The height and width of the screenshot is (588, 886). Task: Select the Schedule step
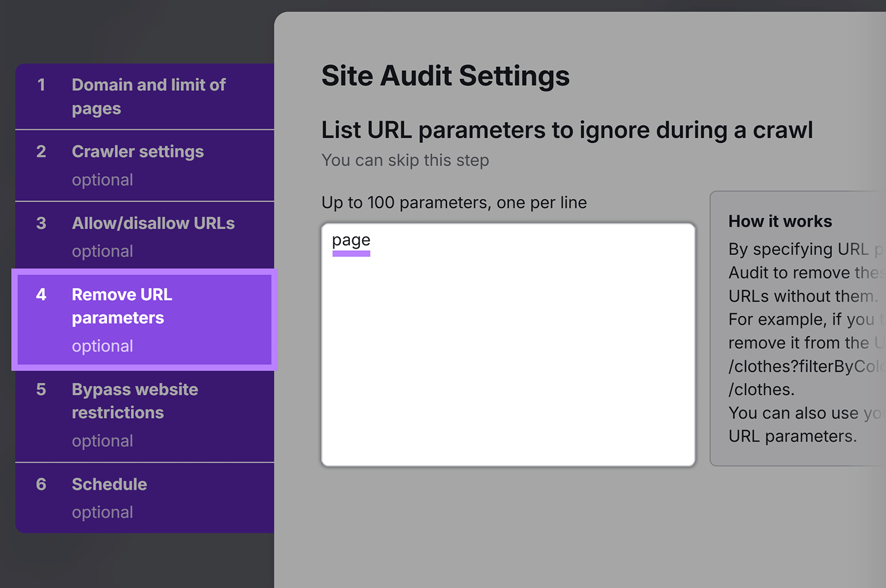point(109,484)
